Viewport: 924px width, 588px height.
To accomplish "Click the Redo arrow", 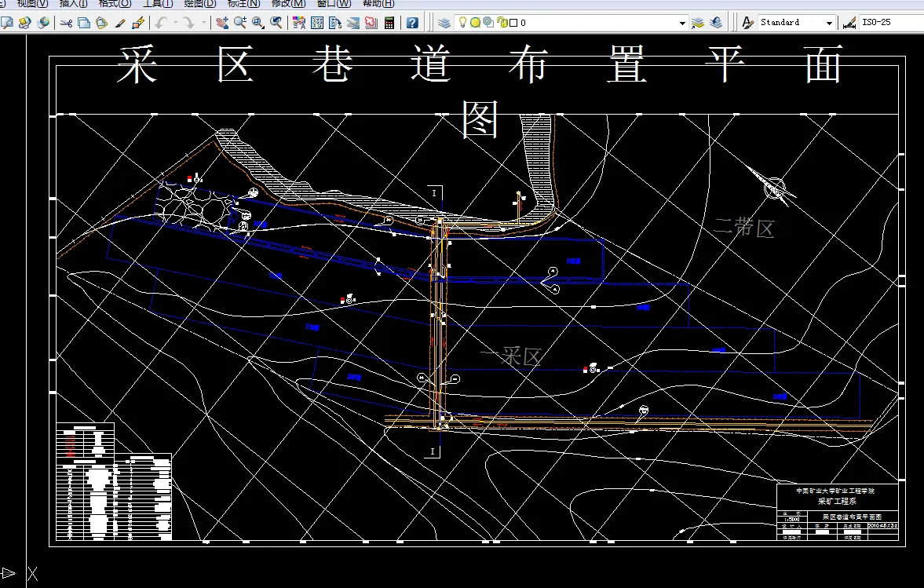I will coord(188,23).
